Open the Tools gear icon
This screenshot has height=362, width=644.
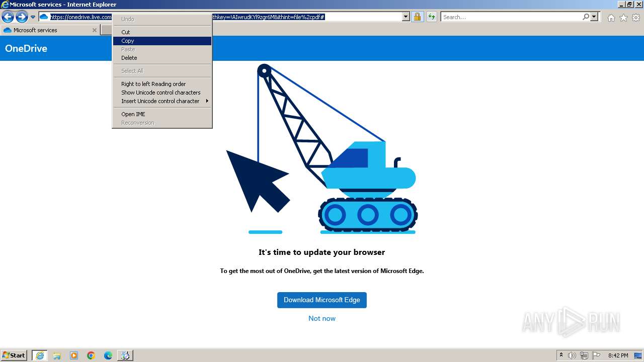pyautogui.click(x=636, y=18)
